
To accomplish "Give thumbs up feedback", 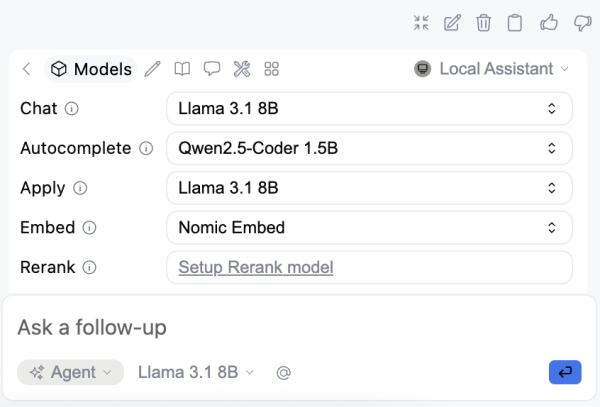I will [548, 23].
